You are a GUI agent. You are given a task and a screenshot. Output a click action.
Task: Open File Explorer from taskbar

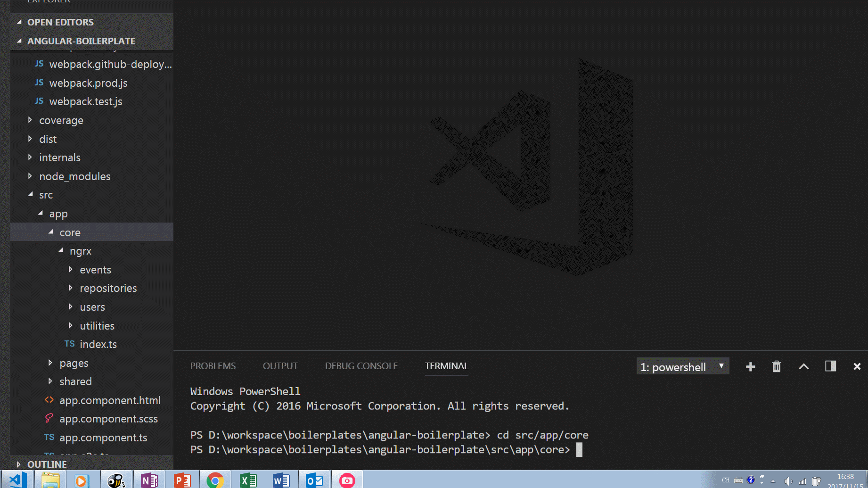coord(50,480)
